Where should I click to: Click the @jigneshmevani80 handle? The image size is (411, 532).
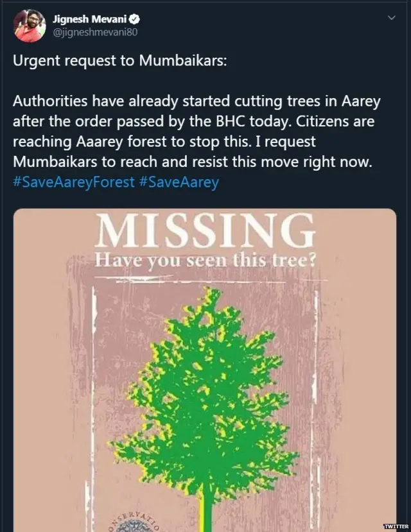[96, 32]
